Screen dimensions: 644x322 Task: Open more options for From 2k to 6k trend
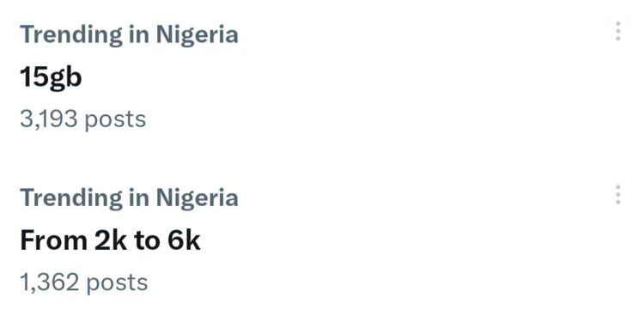coord(617,195)
